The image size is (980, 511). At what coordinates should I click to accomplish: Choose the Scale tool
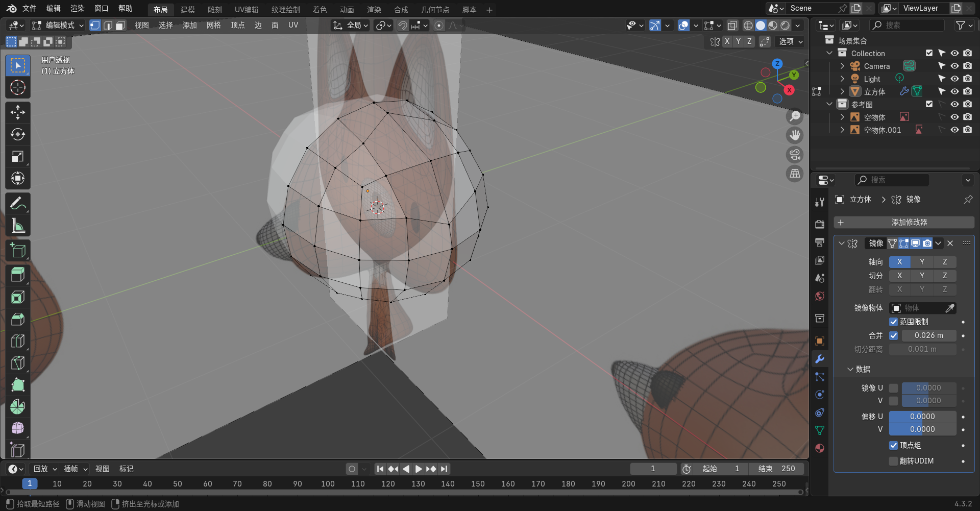(x=18, y=157)
